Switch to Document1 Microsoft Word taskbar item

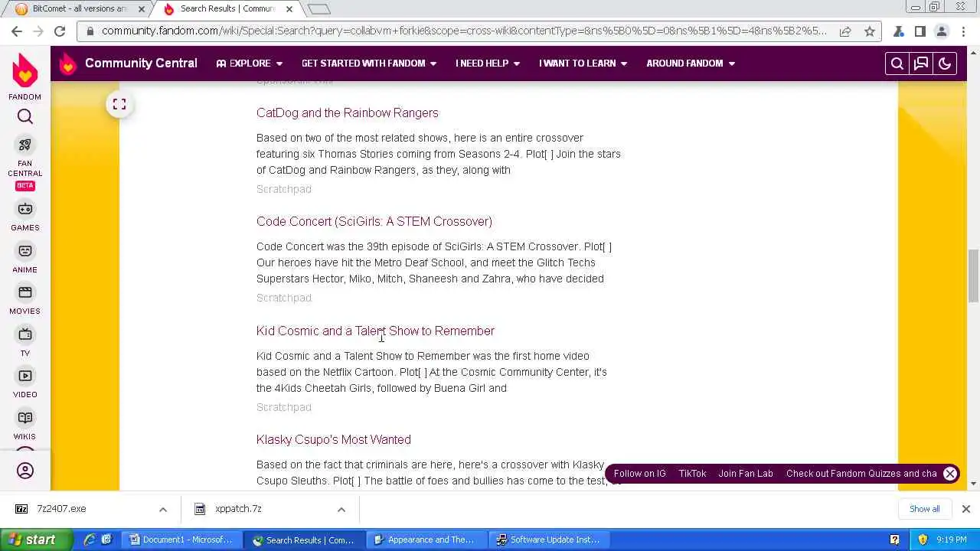coord(181,540)
